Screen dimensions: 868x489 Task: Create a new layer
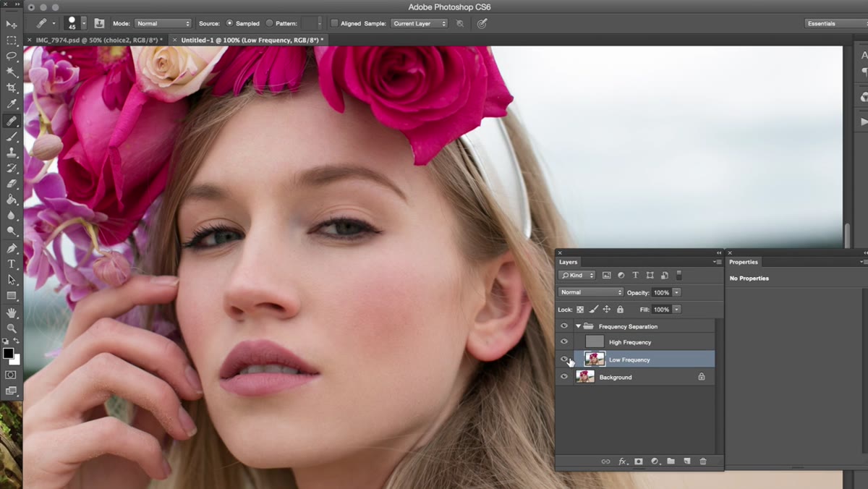(x=686, y=462)
